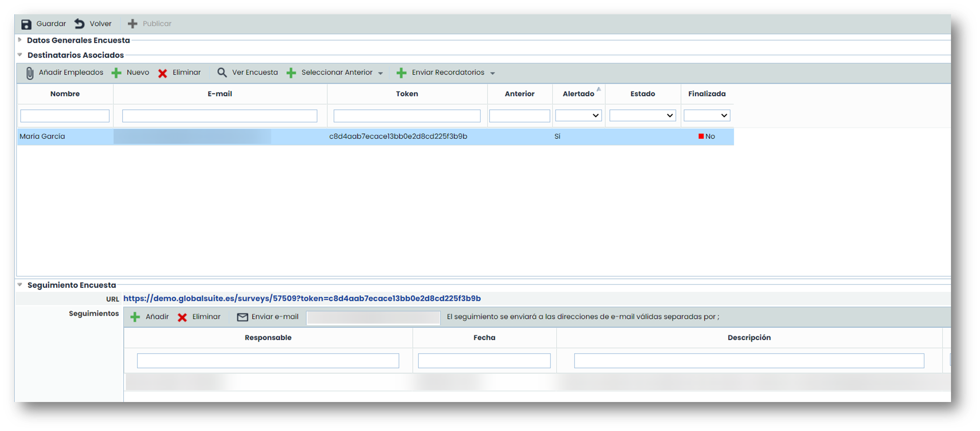Viewport: 980px width, 431px height.
Task: Collapse the Destinatarios Asociados section
Action: pos(20,55)
